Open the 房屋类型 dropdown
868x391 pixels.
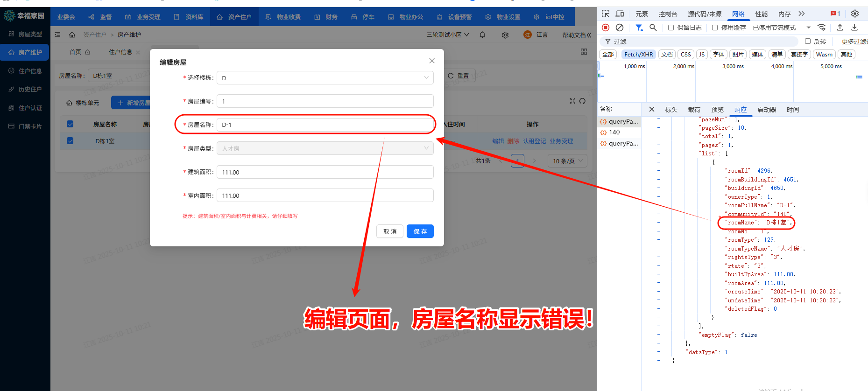tap(325, 148)
